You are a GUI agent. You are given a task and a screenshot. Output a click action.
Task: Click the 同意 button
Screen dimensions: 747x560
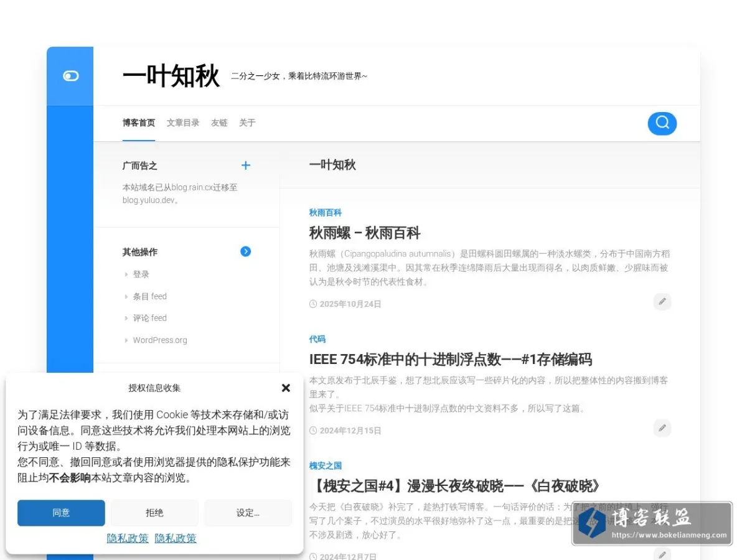click(61, 513)
